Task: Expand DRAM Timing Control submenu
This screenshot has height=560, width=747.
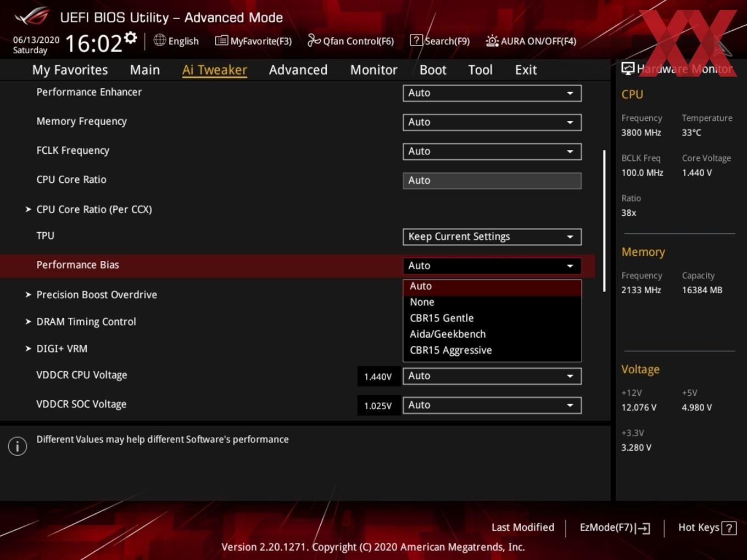Action: click(x=81, y=322)
